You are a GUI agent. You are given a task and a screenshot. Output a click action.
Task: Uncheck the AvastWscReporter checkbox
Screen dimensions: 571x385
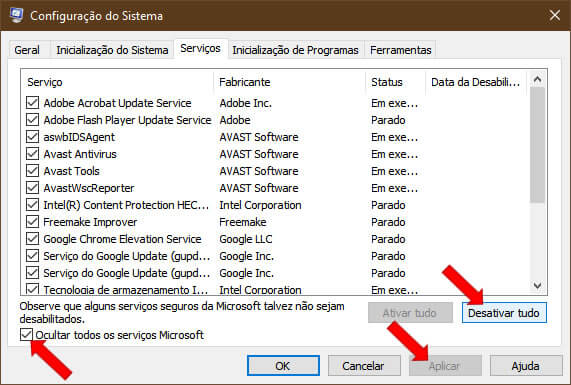pyautogui.click(x=32, y=188)
